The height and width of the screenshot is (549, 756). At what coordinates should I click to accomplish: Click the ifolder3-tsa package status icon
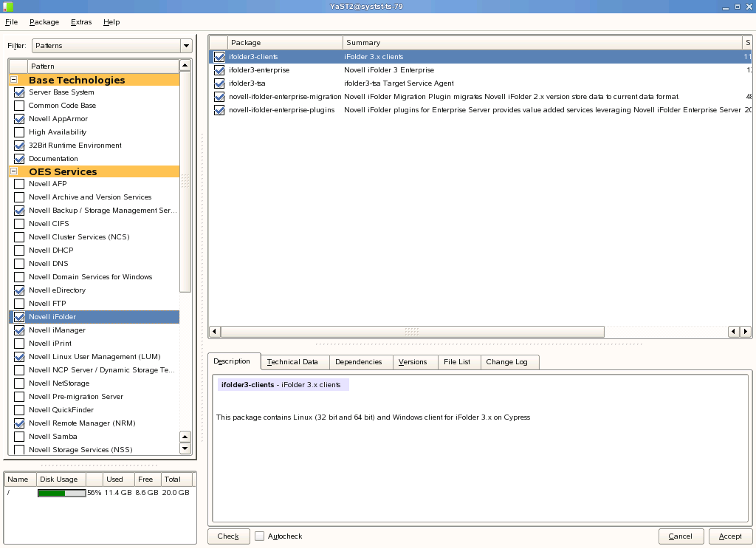tap(219, 83)
